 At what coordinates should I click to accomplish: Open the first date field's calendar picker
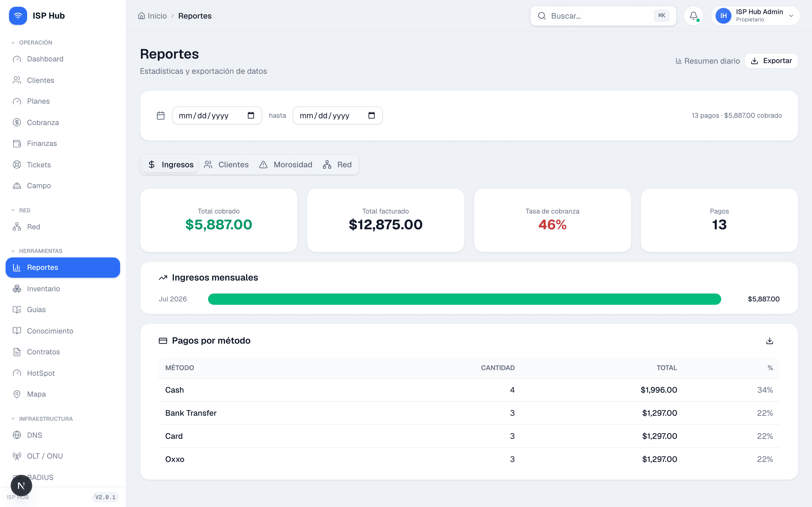[x=251, y=115]
